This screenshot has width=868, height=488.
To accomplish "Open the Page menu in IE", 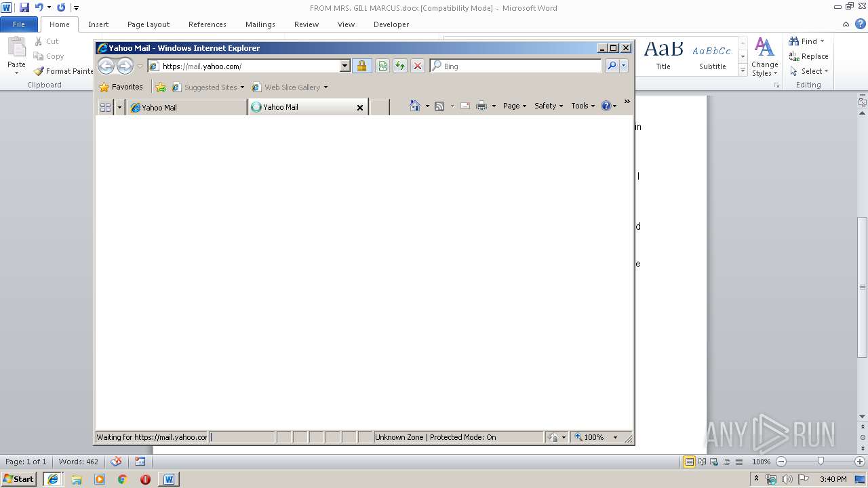I will click(515, 106).
